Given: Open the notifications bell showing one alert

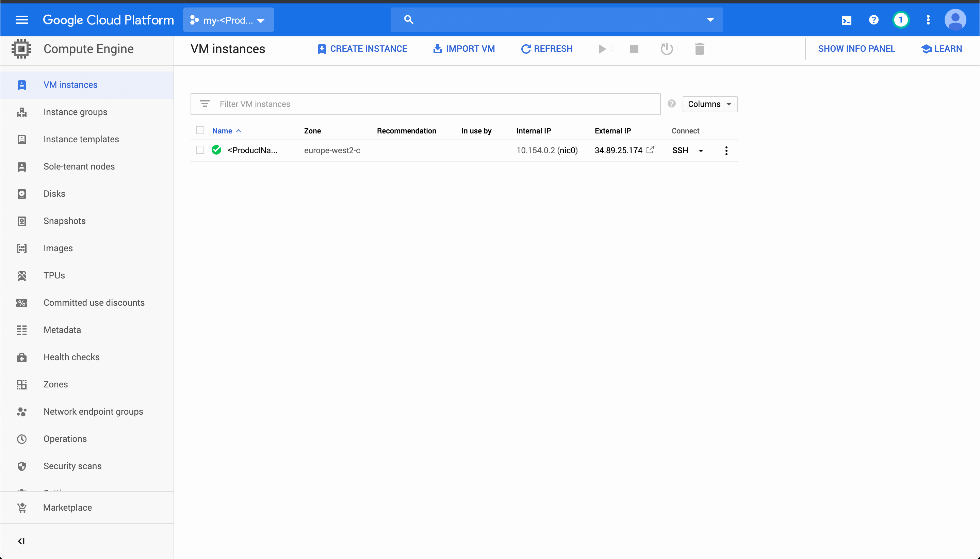Looking at the screenshot, I should click(901, 20).
